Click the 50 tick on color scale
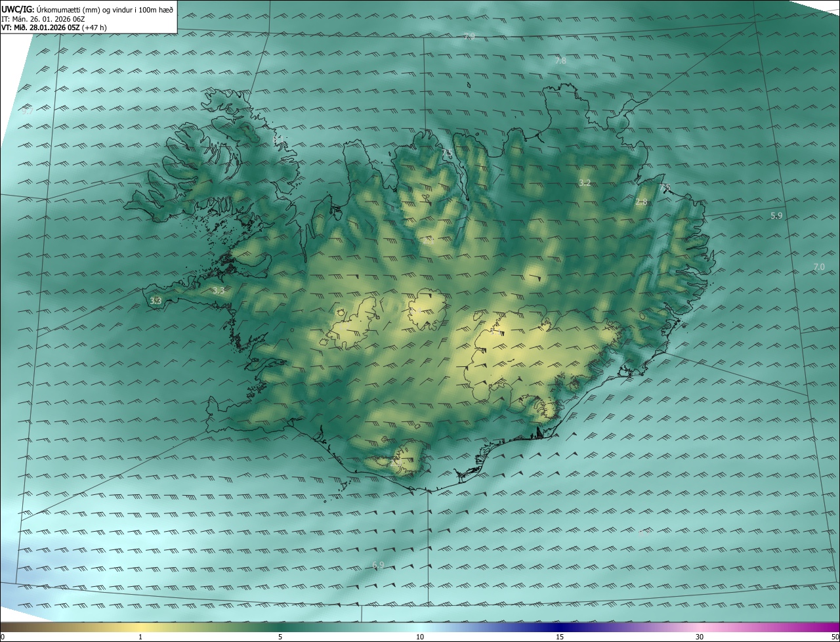 click(x=835, y=637)
